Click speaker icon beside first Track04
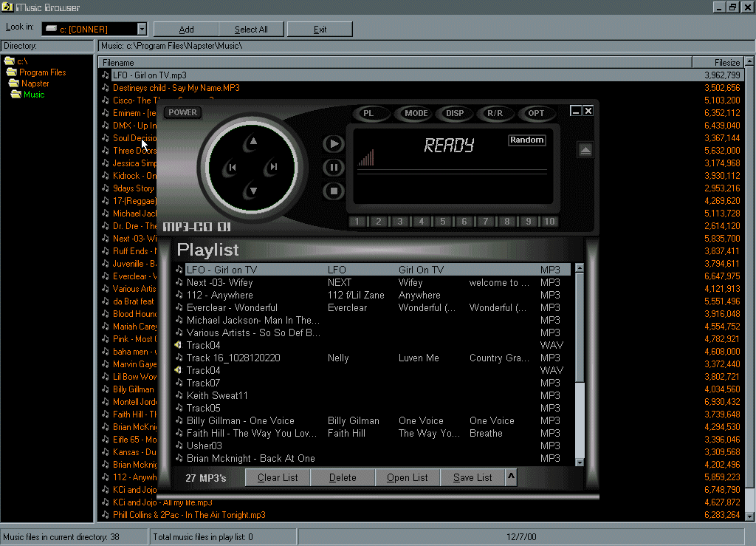The width and height of the screenshot is (756, 546). tap(179, 345)
